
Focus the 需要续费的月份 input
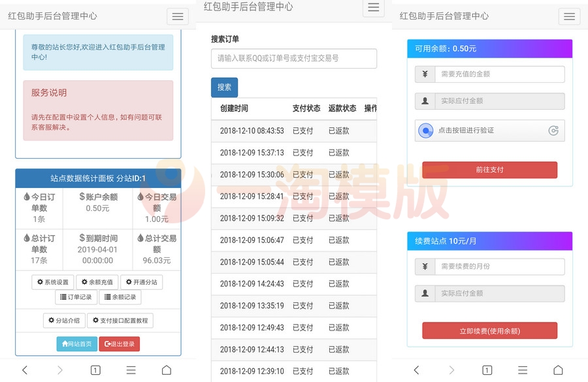(x=500, y=266)
